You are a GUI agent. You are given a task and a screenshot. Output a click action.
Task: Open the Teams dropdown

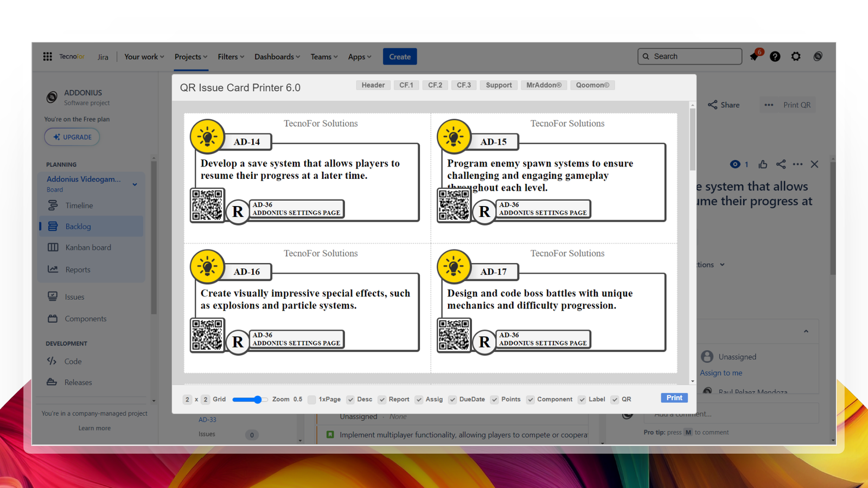tap(324, 56)
